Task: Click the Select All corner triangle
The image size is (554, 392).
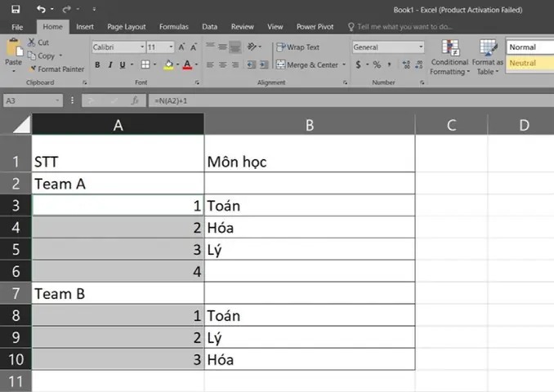Action: click(21, 125)
